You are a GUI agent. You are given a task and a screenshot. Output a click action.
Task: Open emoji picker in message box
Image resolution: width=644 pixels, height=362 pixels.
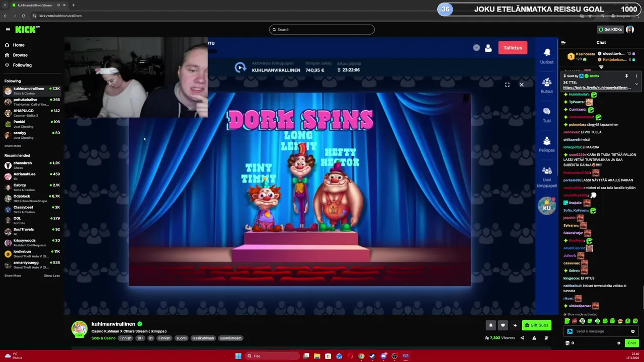pyautogui.click(x=633, y=331)
